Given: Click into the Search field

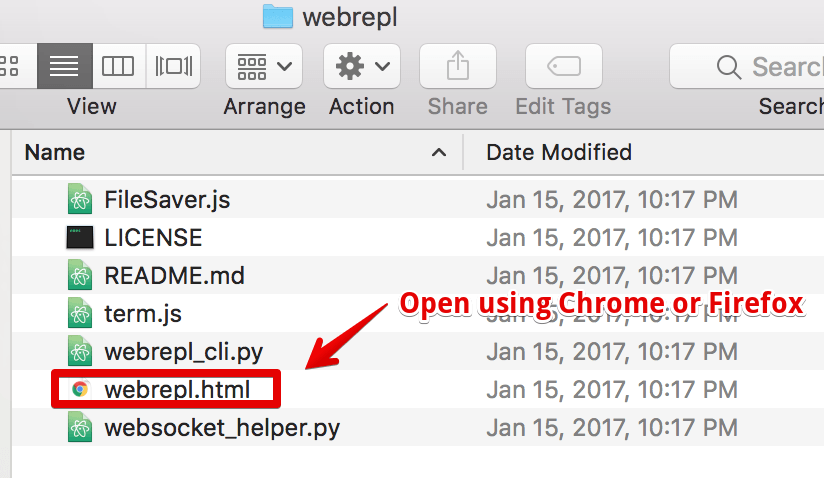Looking at the screenshot, I should tap(747, 67).
